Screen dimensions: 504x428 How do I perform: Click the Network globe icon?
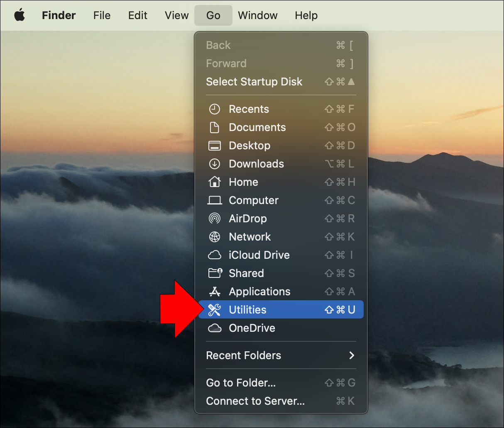214,237
